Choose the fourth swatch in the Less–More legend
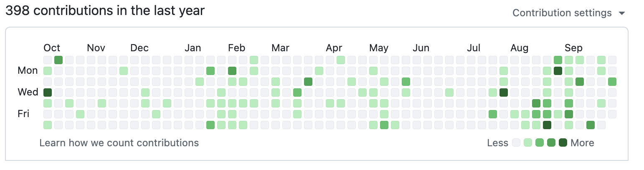The image size is (644, 170). pos(551,143)
